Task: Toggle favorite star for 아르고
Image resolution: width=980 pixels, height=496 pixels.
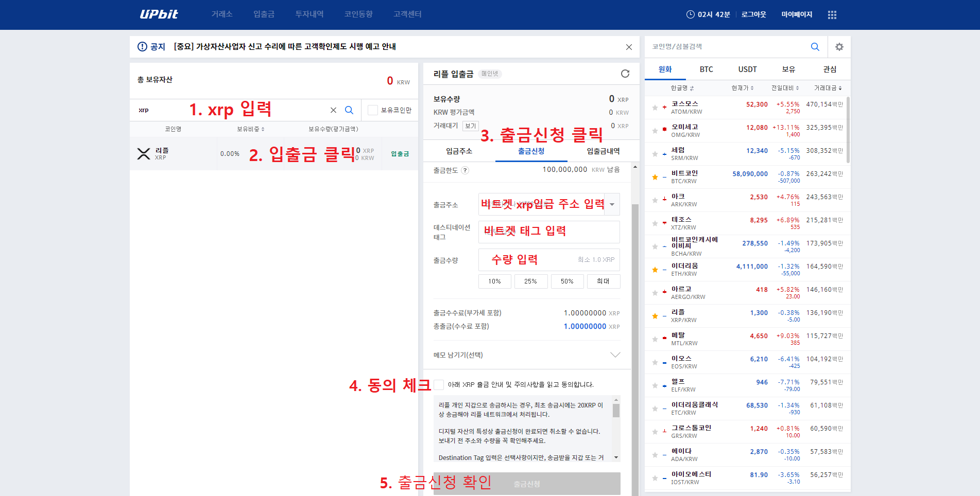Action: [x=655, y=293]
